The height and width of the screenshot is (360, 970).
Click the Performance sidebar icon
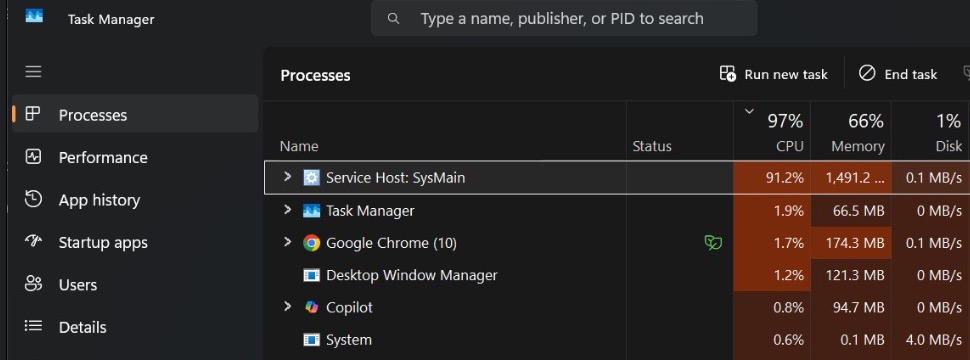point(33,156)
